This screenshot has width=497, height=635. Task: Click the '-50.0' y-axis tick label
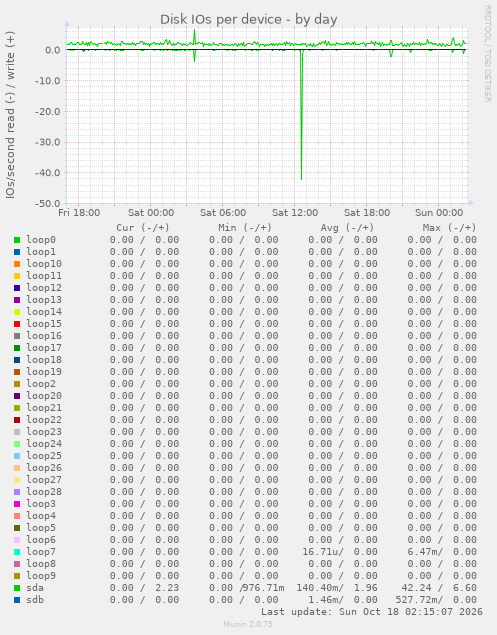click(47, 204)
